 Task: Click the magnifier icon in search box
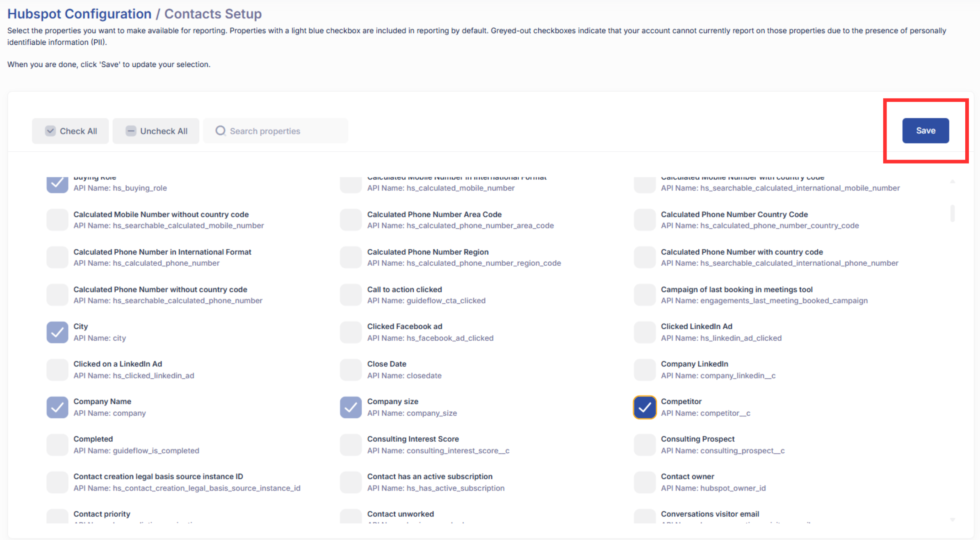220,131
